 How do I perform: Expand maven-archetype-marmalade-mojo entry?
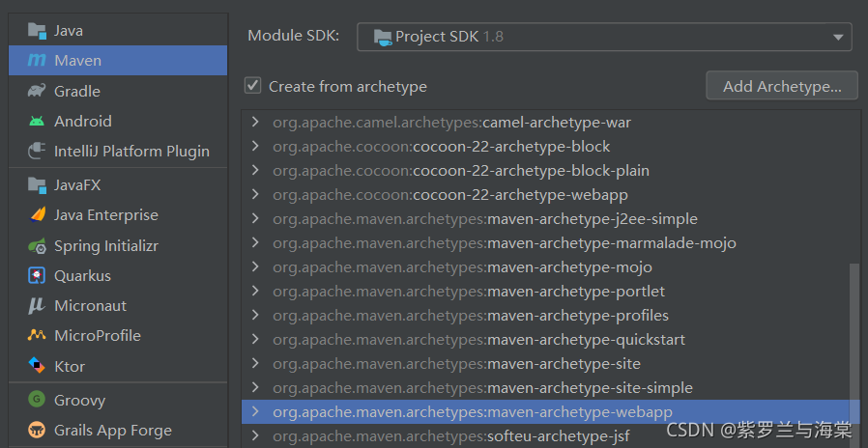255,242
